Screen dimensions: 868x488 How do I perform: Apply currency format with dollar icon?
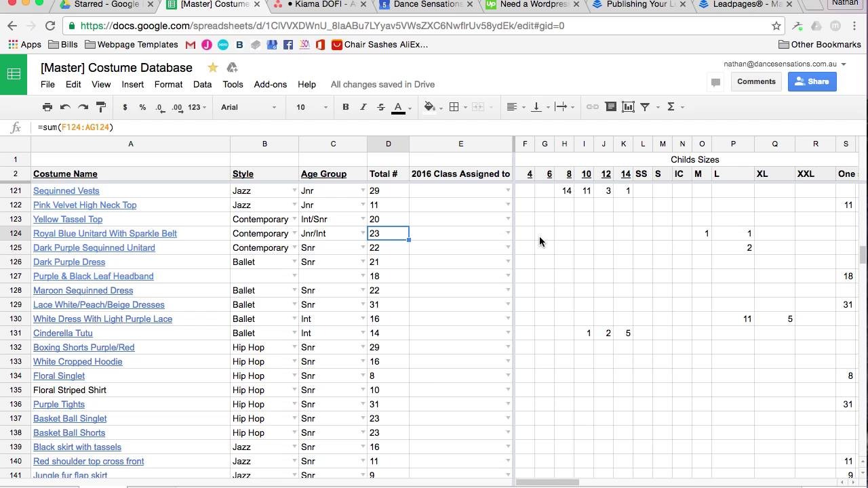(124, 106)
